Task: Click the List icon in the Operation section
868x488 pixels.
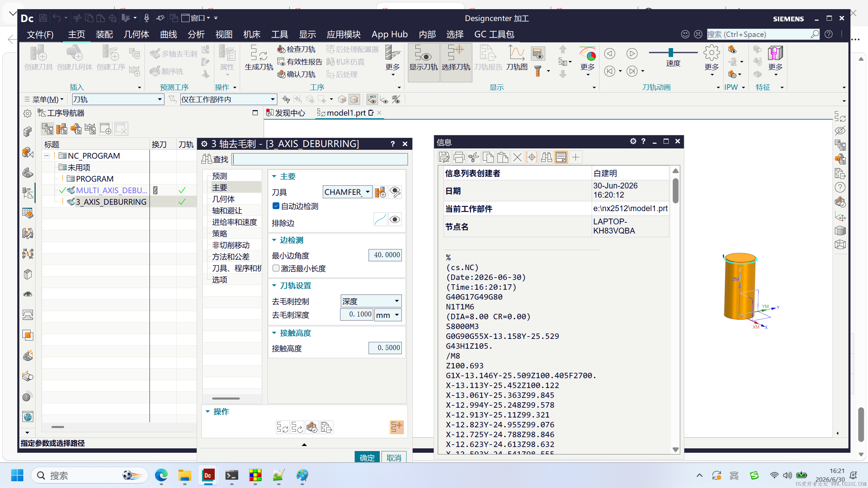Action: coord(326,427)
